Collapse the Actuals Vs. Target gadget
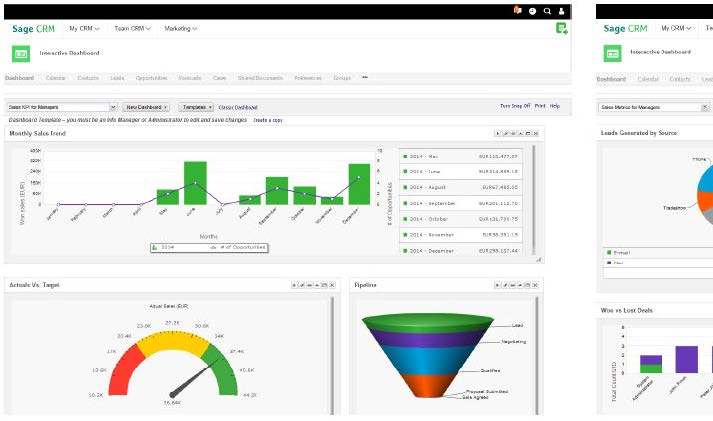 [x=317, y=285]
